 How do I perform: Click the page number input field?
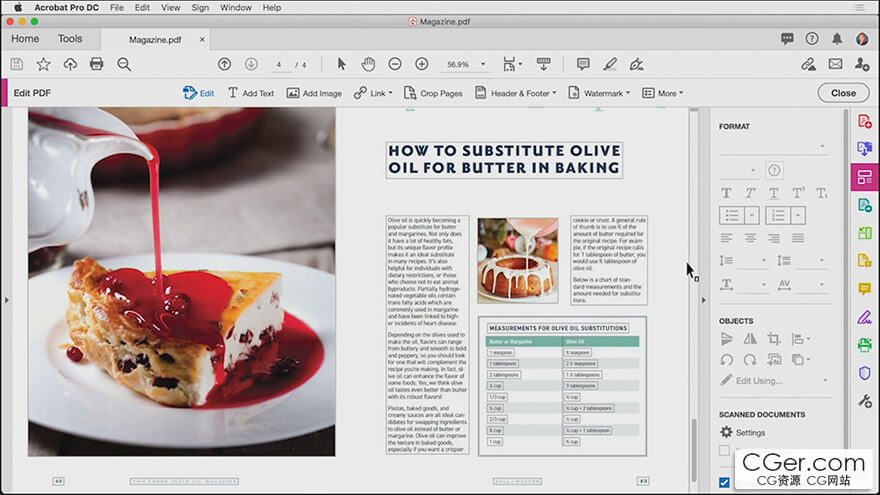click(x=280, y=65)
